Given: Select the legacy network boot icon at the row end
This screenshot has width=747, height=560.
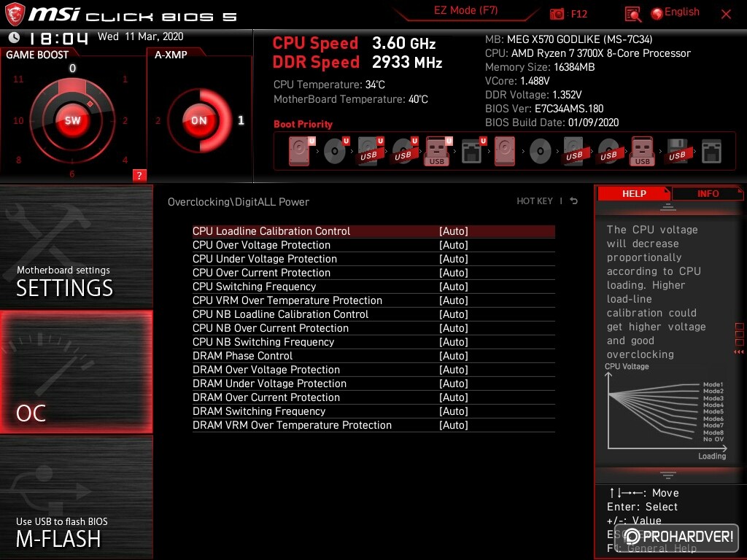Looking at the screenshot, I should [711, 152].
